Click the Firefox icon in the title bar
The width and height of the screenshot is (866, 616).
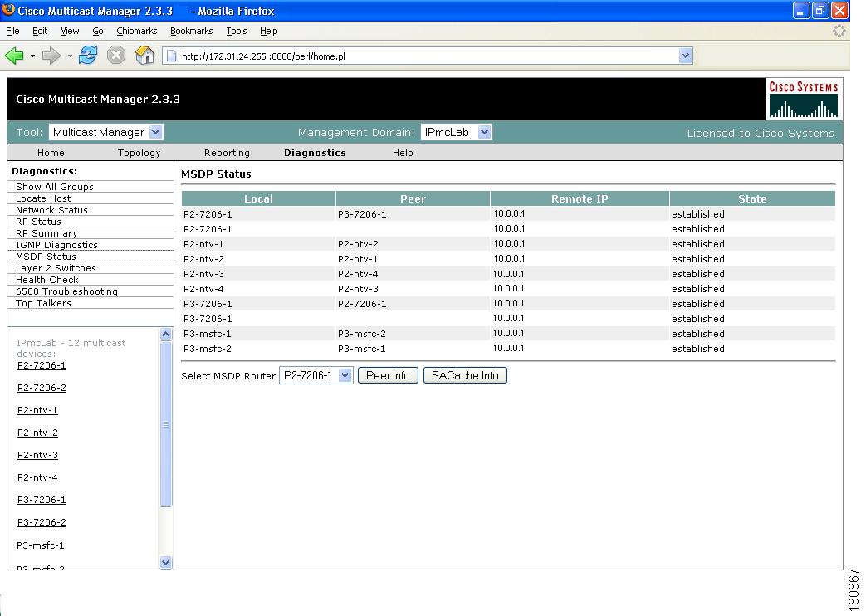(x=8, y=11)
